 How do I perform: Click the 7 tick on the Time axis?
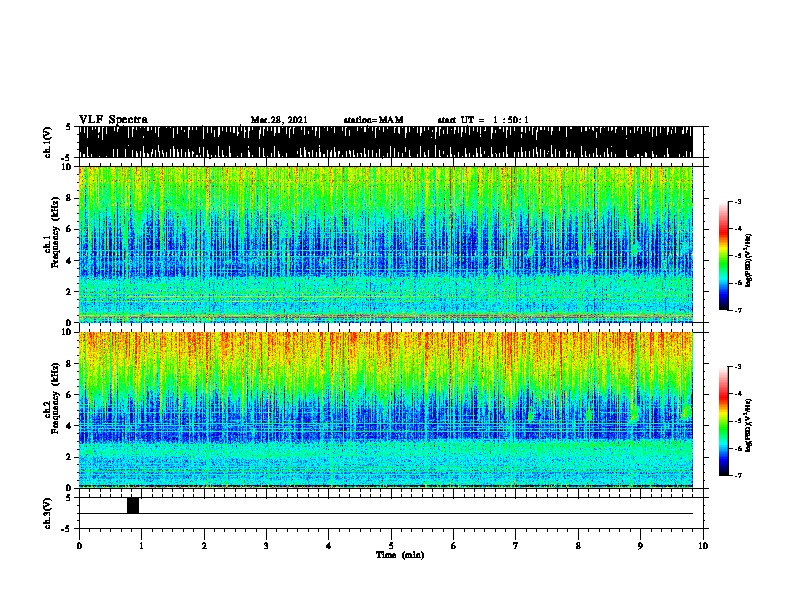[516, 546]
